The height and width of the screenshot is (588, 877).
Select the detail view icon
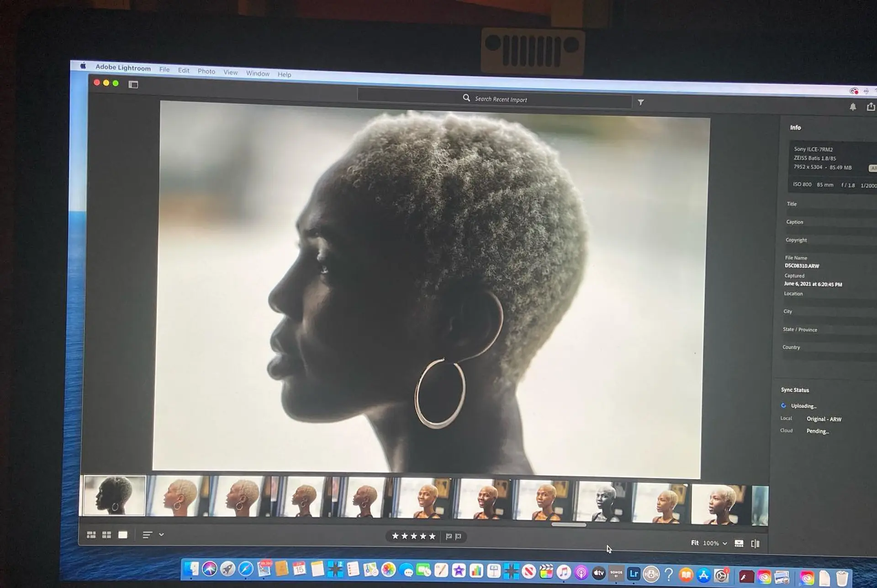click(x=122, y=535)
